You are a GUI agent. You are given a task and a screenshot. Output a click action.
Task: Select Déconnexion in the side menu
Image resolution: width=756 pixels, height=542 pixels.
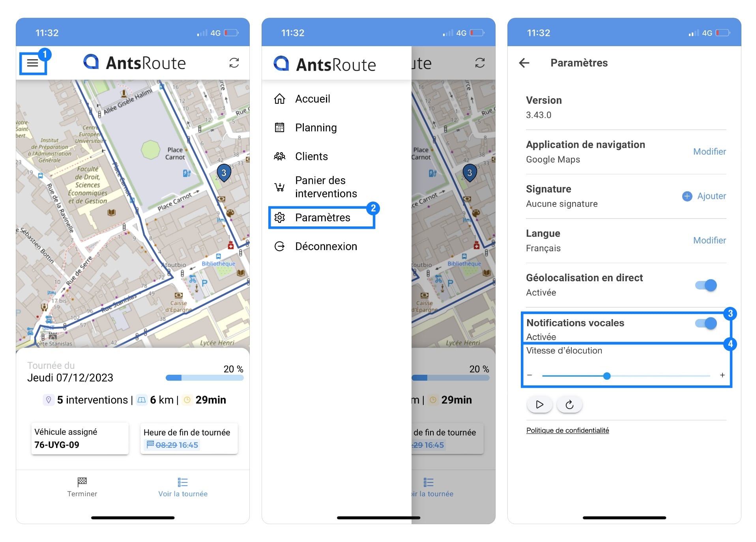pyautogui.click(x=326, y=246)
